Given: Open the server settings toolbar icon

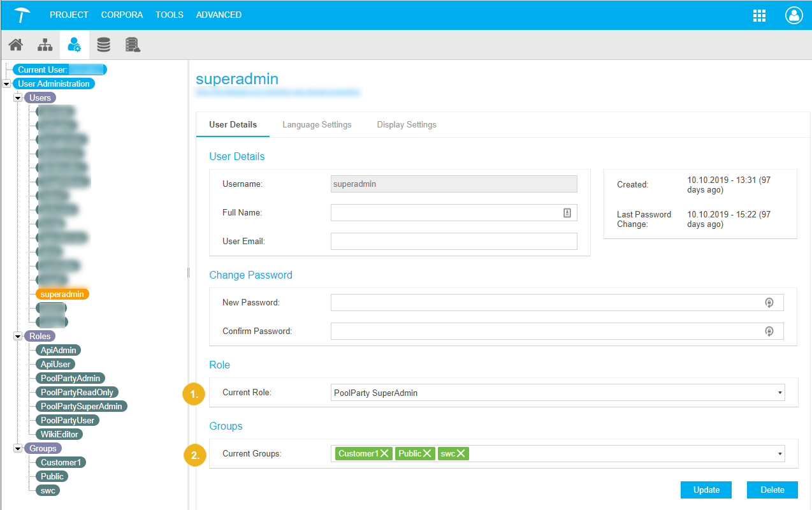Looking at the screenshot, I should pos(133,45).
